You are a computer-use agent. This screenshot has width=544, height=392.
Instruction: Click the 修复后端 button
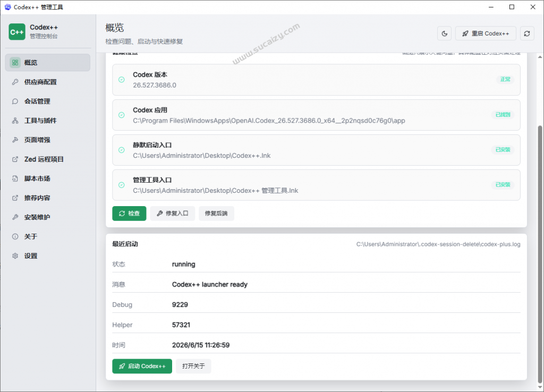pyautogui.click(x=216, y=214)
